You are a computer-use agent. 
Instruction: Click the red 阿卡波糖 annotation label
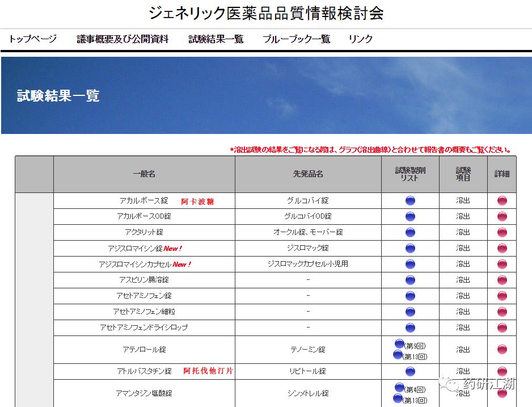click(197, 202)
